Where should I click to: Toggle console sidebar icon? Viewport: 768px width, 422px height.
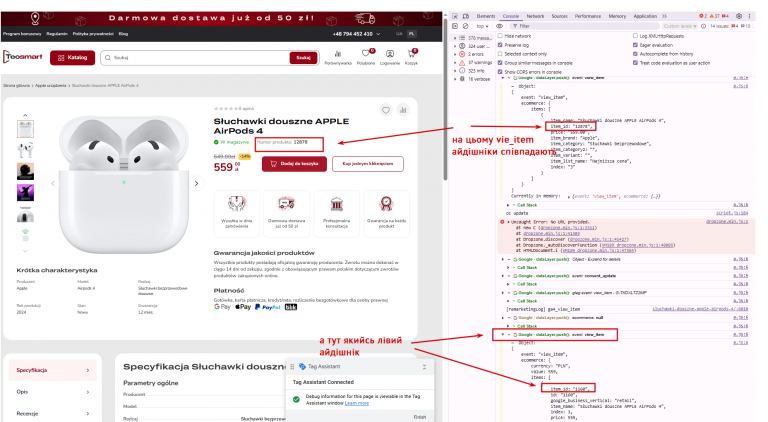(455, 26)
